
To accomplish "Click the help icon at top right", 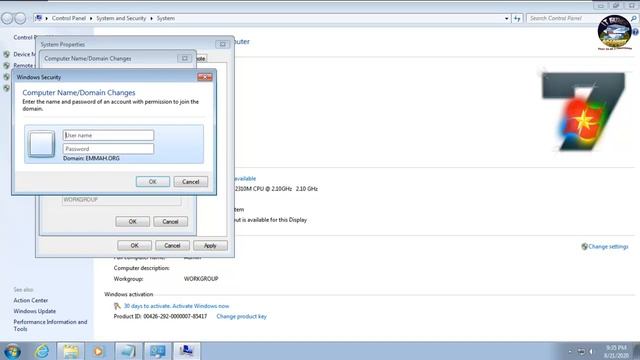I will pyautogui.click(x=635, y=32).
